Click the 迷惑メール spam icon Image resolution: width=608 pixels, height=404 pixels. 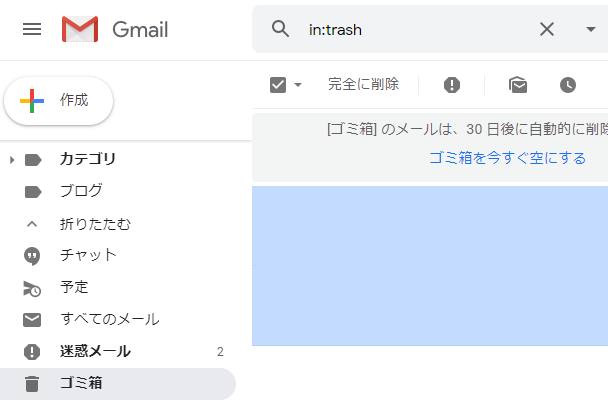[32, 352]
